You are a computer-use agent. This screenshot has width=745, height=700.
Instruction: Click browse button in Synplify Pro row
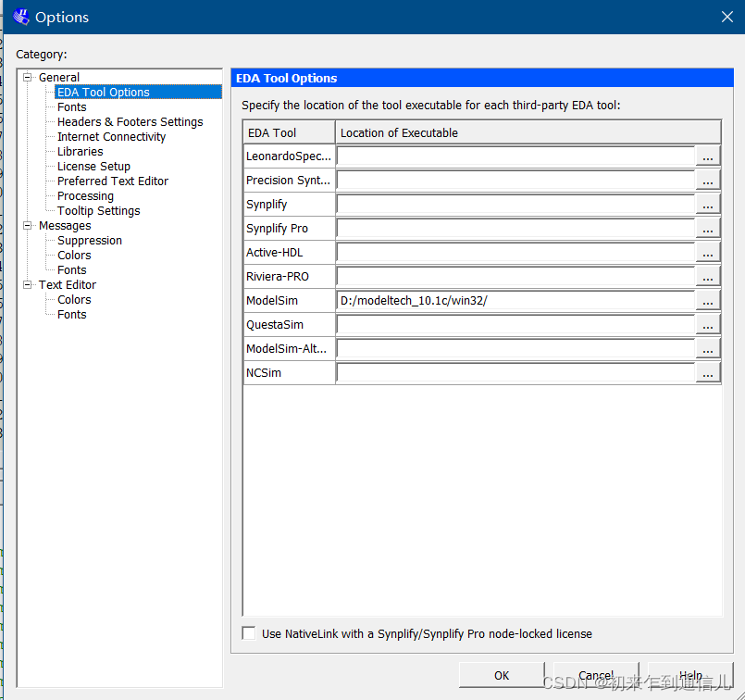707,229
